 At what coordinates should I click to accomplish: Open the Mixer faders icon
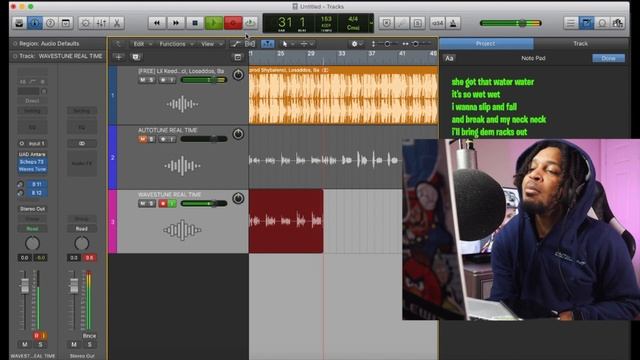pyautogui.click(x=101, y=23)
